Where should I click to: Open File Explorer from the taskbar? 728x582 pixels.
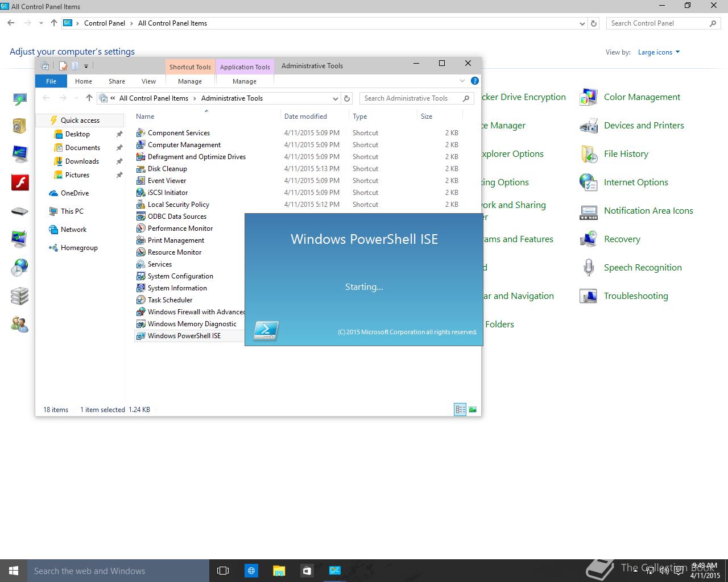click(x=279, y=571)
